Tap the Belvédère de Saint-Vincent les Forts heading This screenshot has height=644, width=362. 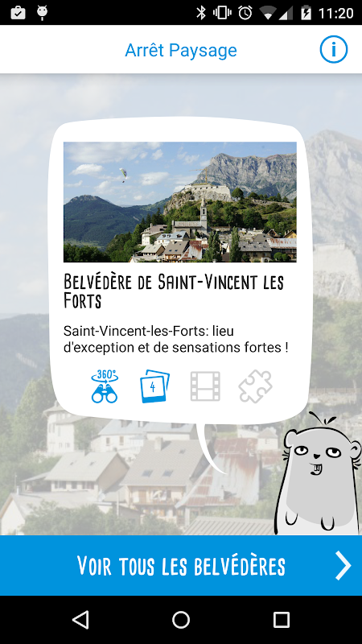[174, 291]
